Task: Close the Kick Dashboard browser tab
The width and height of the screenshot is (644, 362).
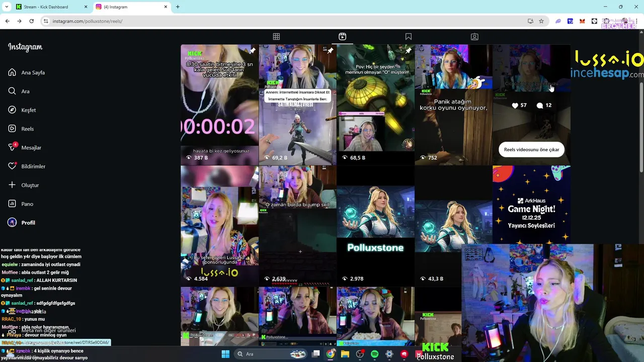Action: click(86, 7)
